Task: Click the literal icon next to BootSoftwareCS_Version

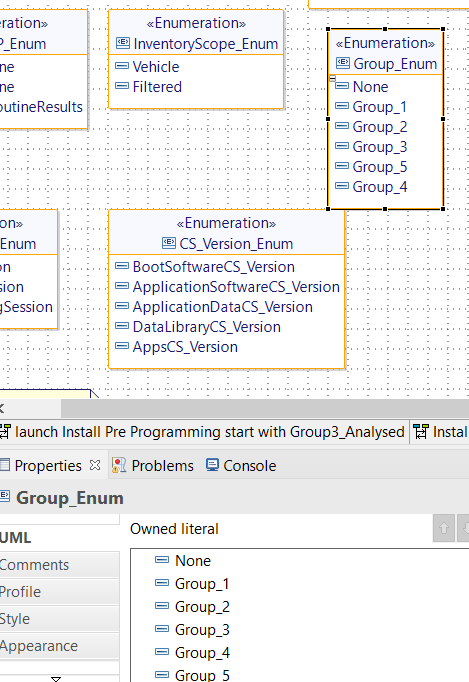Action: 122,266
